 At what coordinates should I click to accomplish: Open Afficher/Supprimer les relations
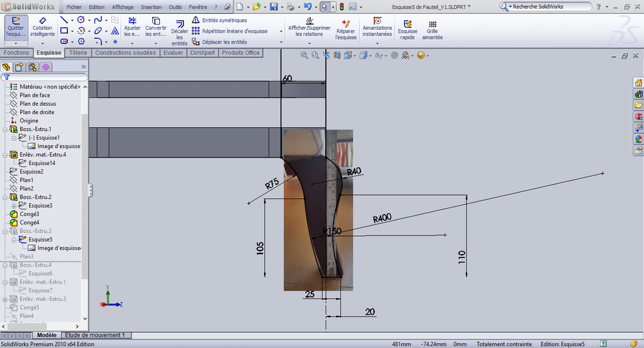(x=309, y=27)
